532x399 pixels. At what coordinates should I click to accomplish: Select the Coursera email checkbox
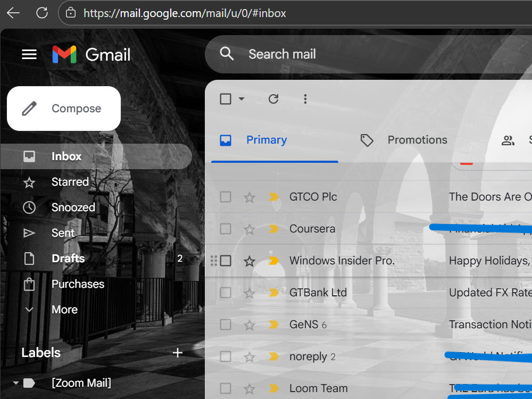click(226, 229)
